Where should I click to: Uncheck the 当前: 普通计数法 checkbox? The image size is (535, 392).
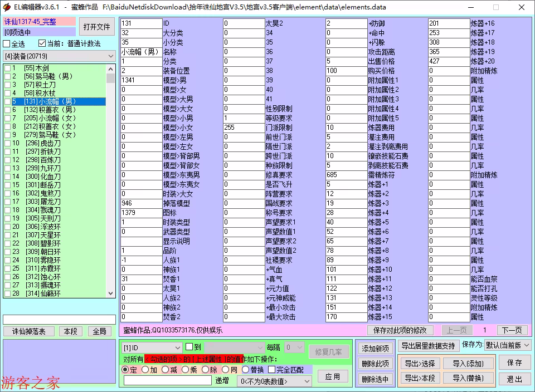point(42,44)
